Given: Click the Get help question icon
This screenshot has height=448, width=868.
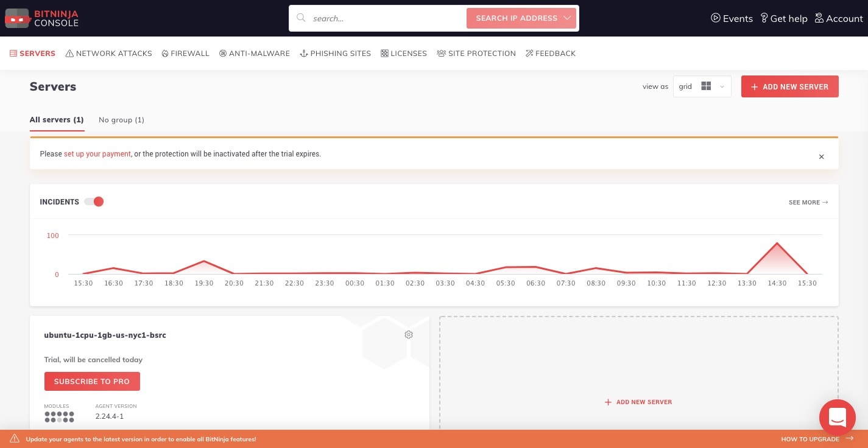Looking at the screenshot, I should point(764,18).
